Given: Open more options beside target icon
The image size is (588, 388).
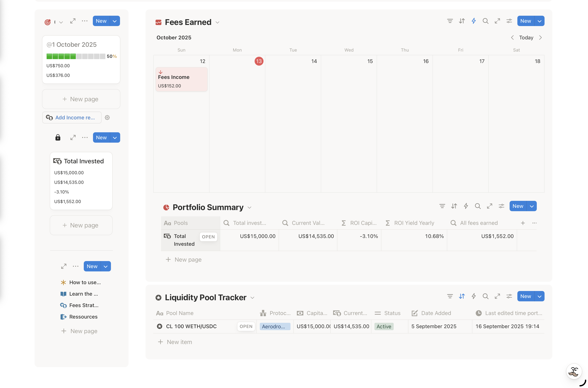Looking at the screenshot, I should [85, 21].
